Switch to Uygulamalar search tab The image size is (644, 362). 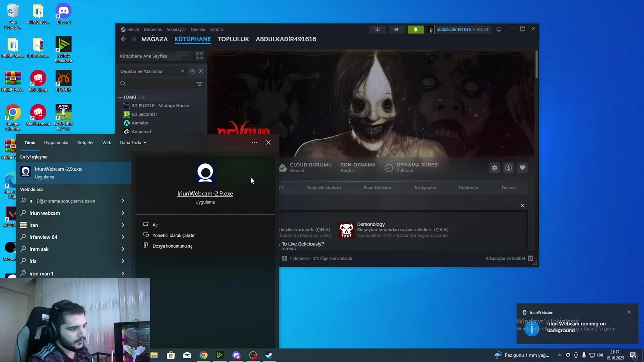point(56,143)
